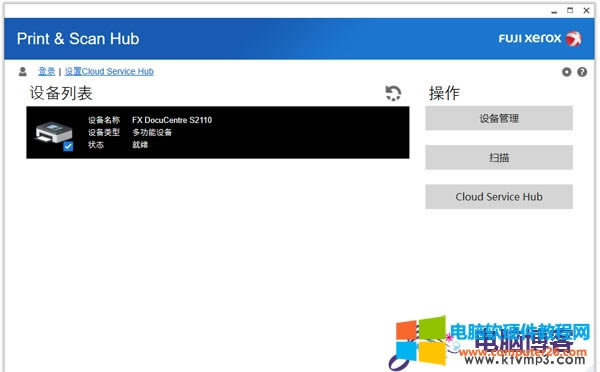
Task: Open the Cloud Service Hub button
Action: (x=499, y=197)
